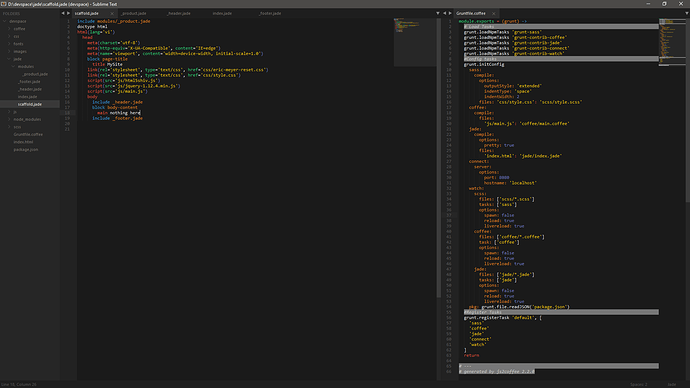690x388 pixels.
Task: Open _product.jade from the sidebar tree
Action: (35, 74)
